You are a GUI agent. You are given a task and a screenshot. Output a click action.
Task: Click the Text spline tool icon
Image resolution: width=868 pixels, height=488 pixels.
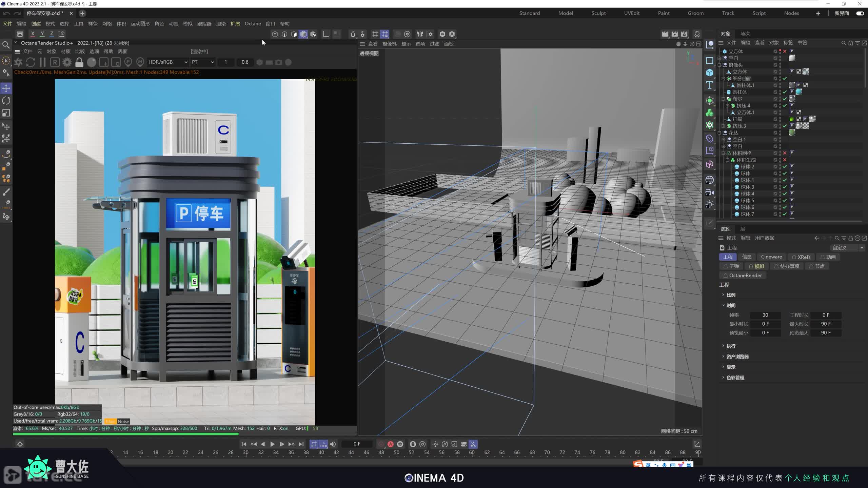[x=710, y=85]
